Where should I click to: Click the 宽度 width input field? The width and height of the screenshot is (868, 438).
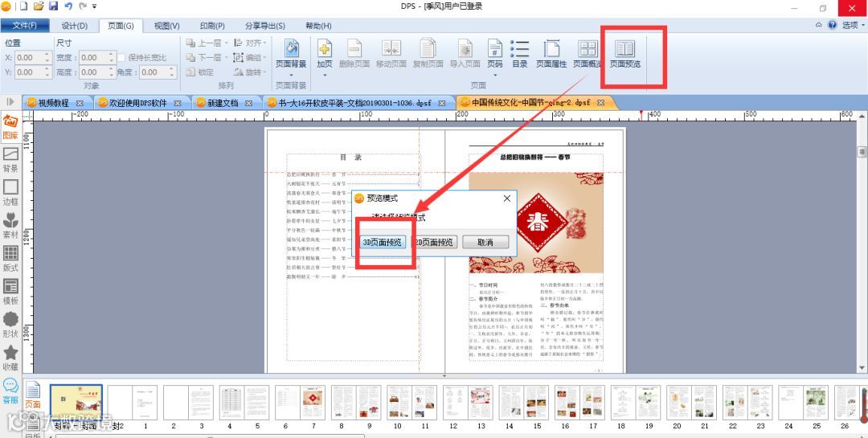tap(93, 58)
